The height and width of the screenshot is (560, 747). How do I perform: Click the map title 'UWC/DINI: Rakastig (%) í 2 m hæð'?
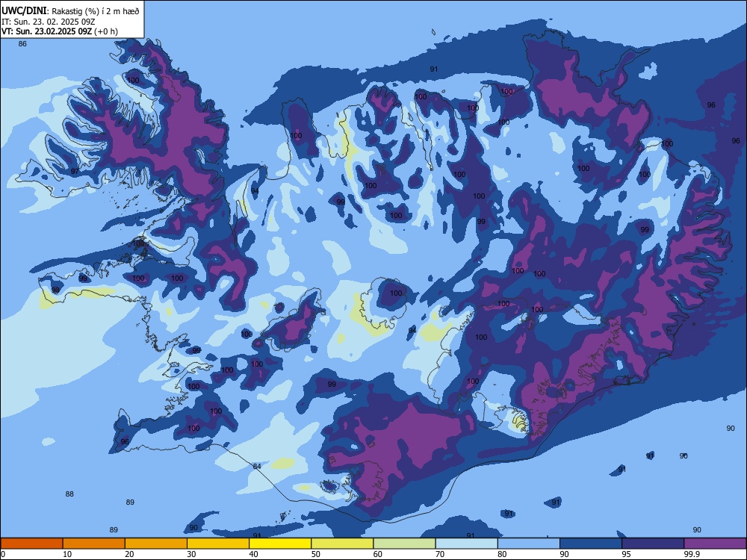(70, 11)
